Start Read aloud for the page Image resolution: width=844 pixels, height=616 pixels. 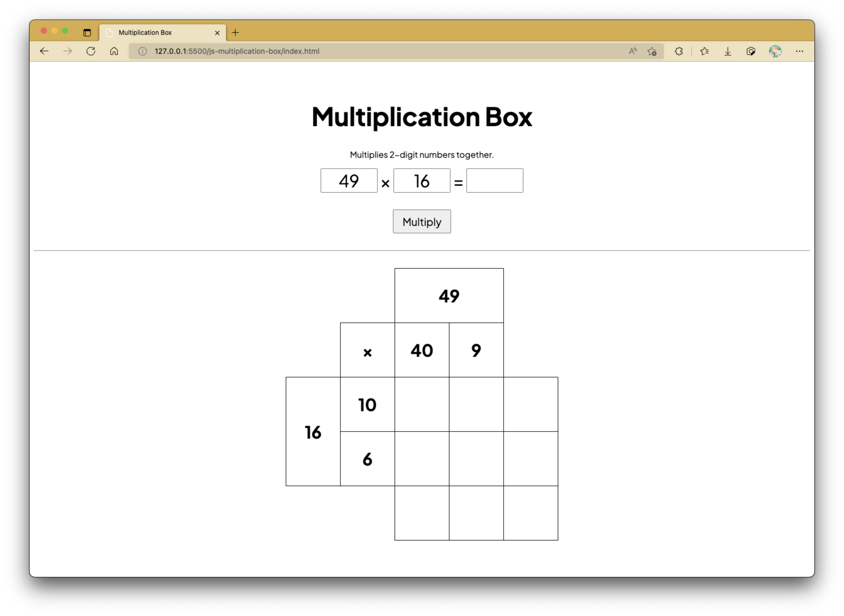tap(632, 51)
